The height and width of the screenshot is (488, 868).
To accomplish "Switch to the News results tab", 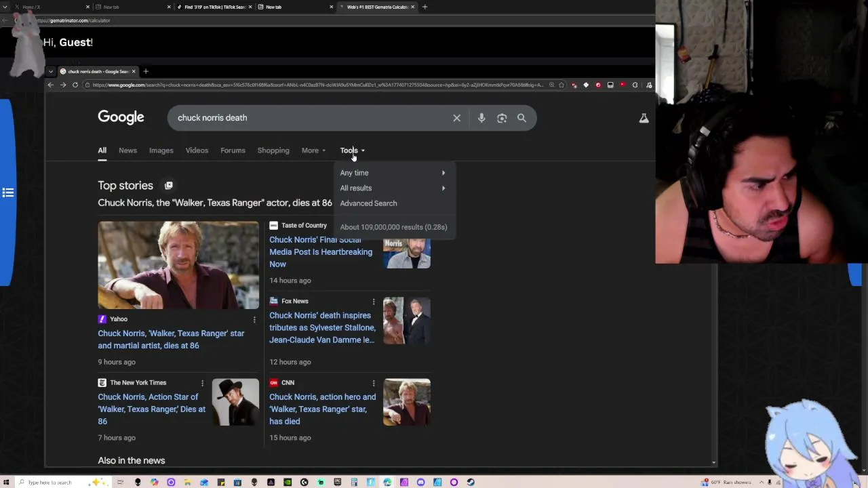I will coord(127,150).
